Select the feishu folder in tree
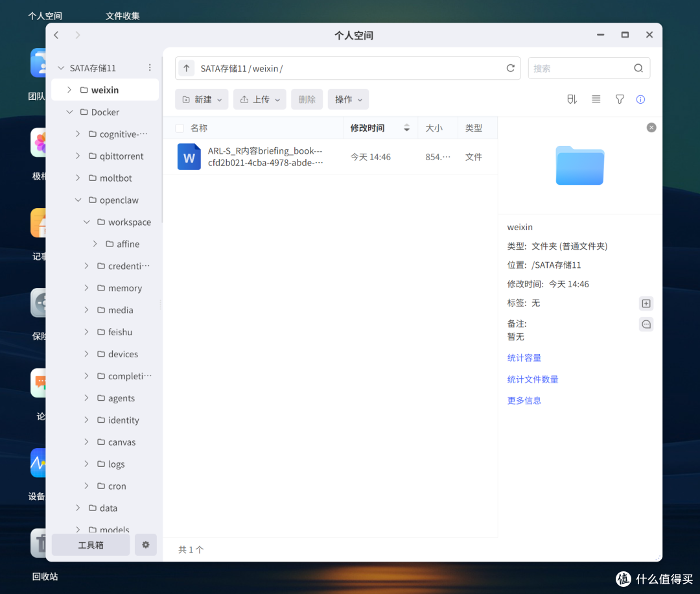This screenshot has width=700, height=594. 120,332
